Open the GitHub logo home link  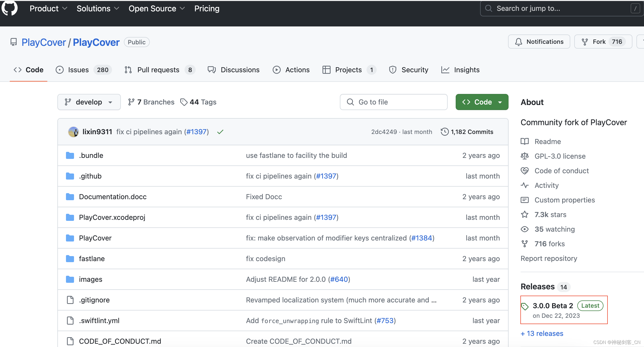(x=10, y=8)
